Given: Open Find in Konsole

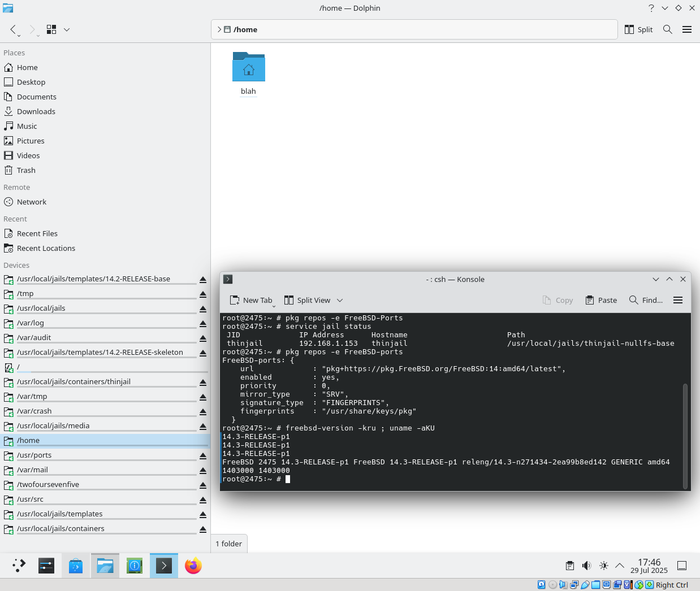Looking at the screenshot, I should [646, 300].
